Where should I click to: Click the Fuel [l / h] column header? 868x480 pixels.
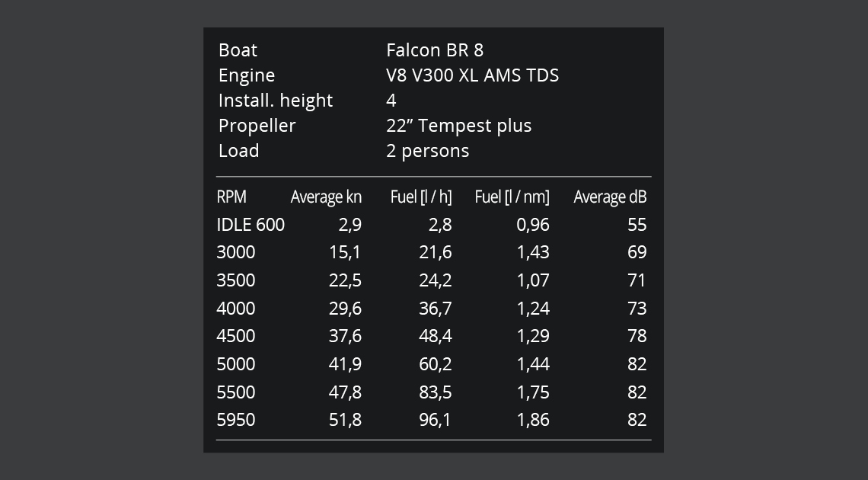[x=420, y=197]
